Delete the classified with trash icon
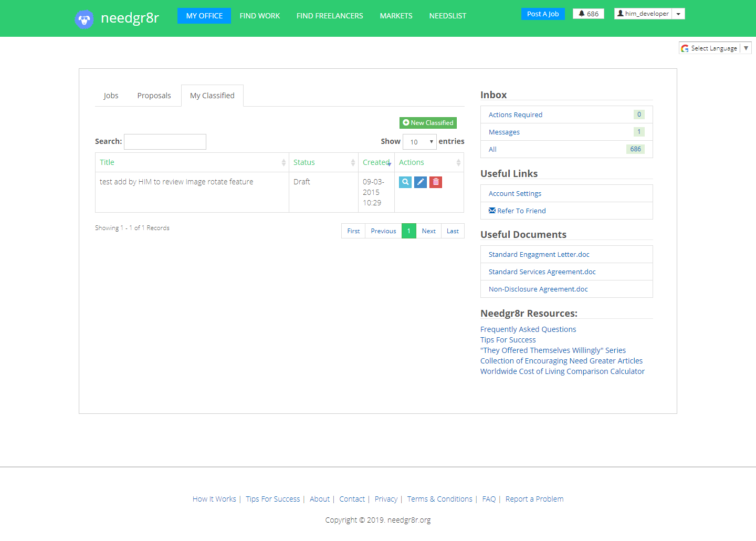The image size is (756, 541). point(436,182)
